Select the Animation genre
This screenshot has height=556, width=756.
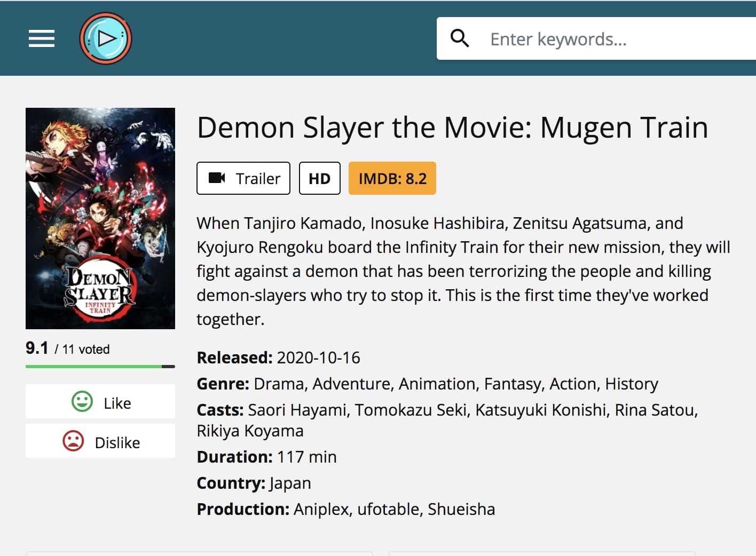[x=437, y=384]
